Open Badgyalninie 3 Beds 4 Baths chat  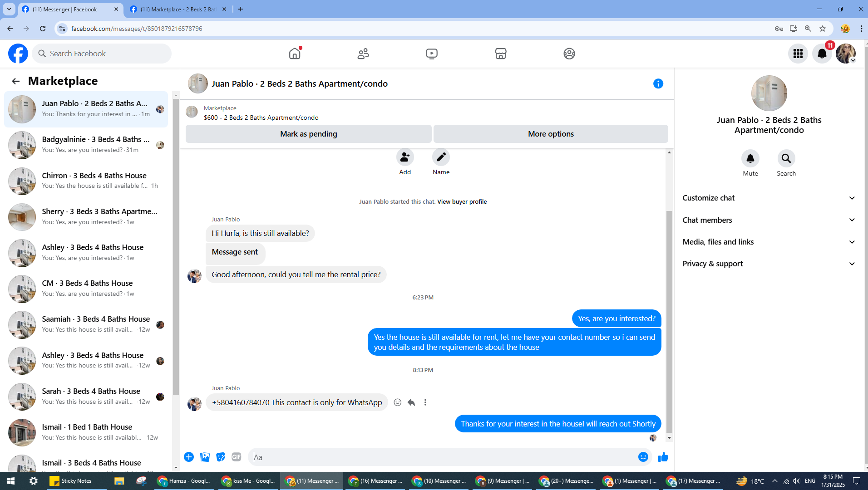(x=86, y=145)
